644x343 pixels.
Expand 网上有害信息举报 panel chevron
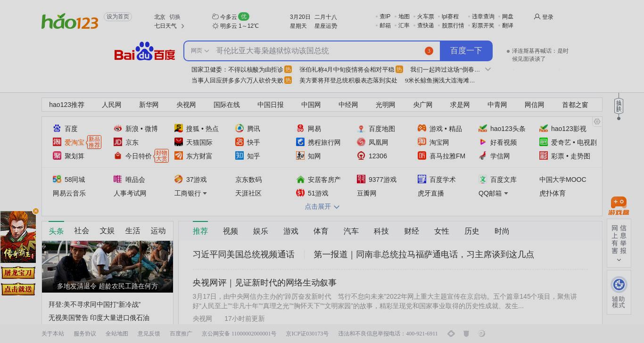pyautogui.click(x=619, y=260)
